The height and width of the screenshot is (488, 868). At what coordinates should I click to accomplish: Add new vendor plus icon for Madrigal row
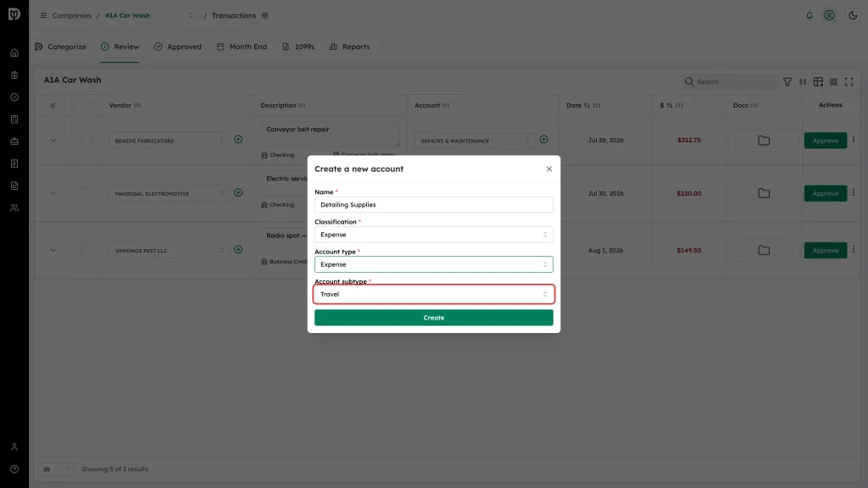tap(238, 192)
